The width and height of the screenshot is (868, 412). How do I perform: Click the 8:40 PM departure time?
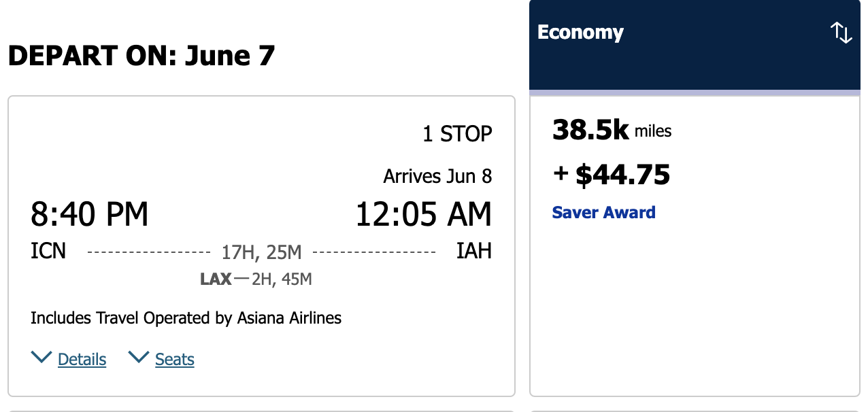click(89, 215)
